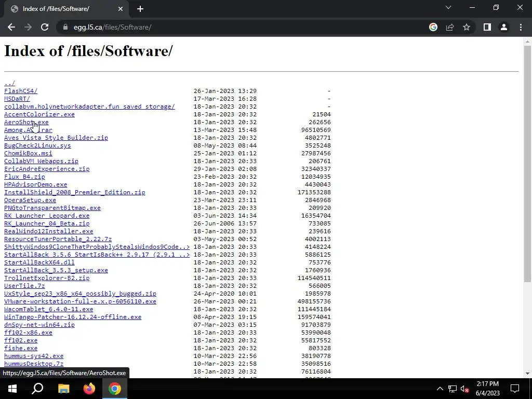Download EricAndreExperience.zip
Viewport: 532px width, 399px height.
(x=47, y=169)
